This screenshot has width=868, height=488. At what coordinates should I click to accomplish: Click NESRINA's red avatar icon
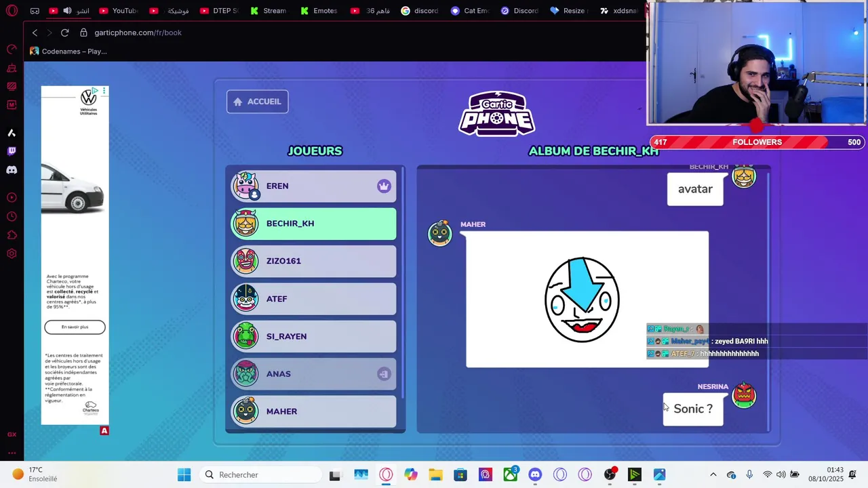(744, 395)
